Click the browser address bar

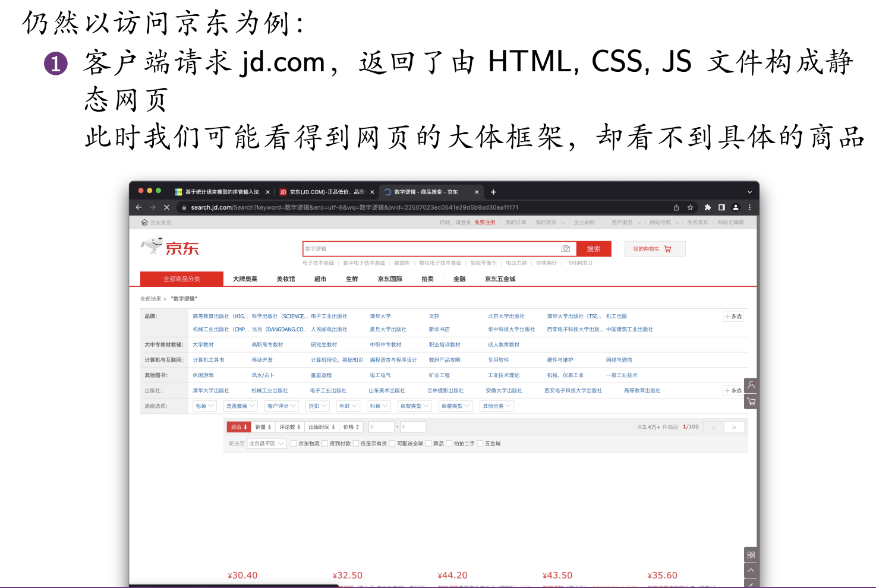(x=357, y=207)
